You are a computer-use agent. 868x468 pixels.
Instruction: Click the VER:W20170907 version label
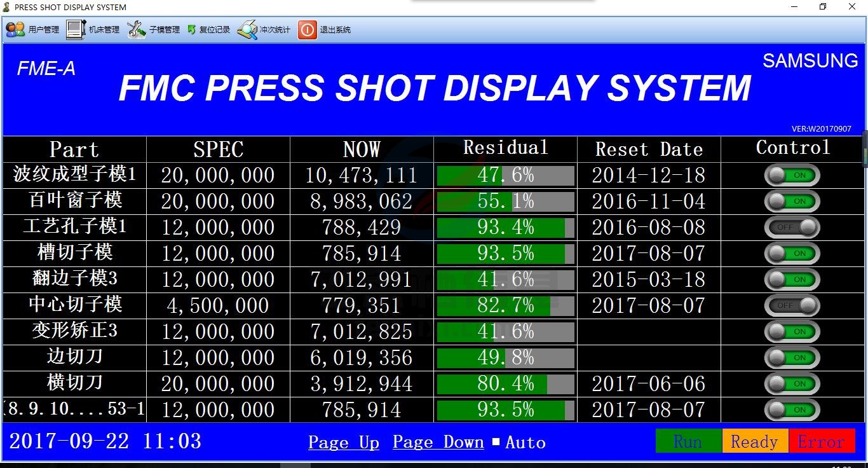tap(822, 128)
